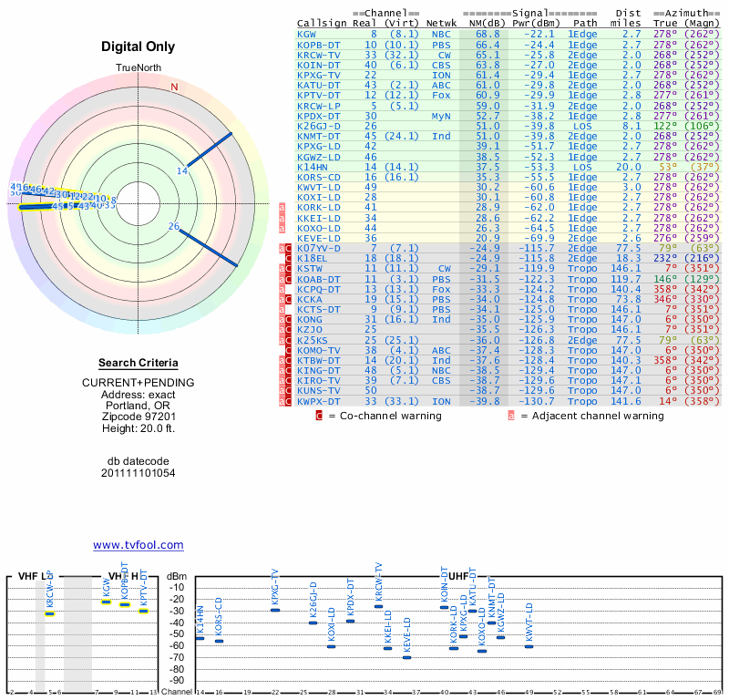Image resolution: width=729 pixels, height=700 pixels.
Task: Select the KRCW-LP marker in the VHF chart
Action: 51,613
